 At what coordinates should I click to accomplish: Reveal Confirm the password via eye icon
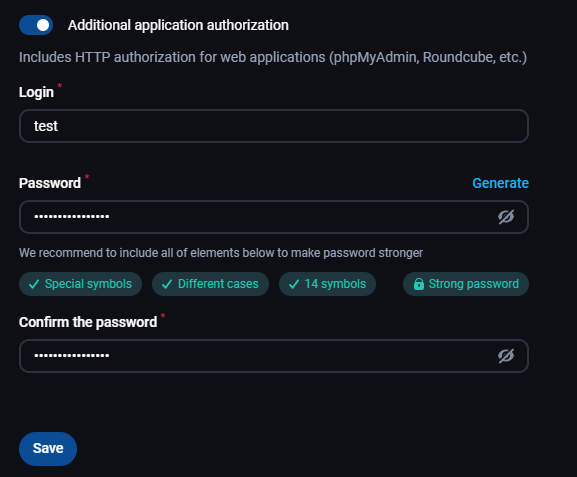pyautogui.click(x=506, y=356)
